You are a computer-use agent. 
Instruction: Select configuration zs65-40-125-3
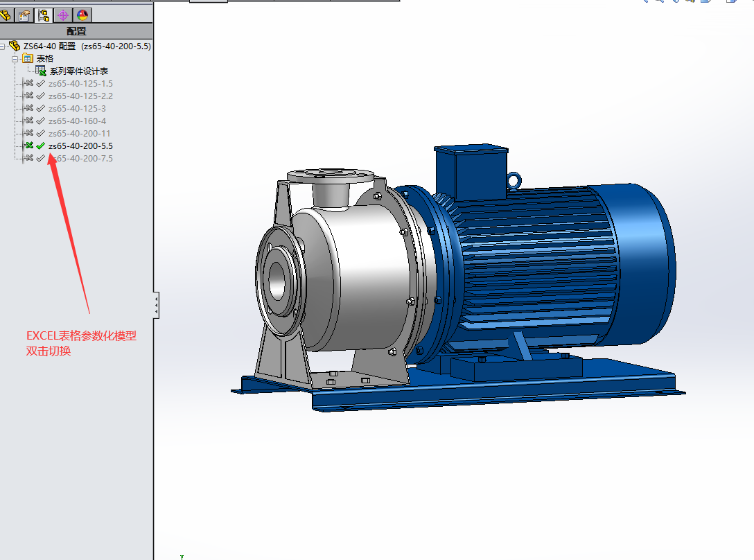point(77,109)
